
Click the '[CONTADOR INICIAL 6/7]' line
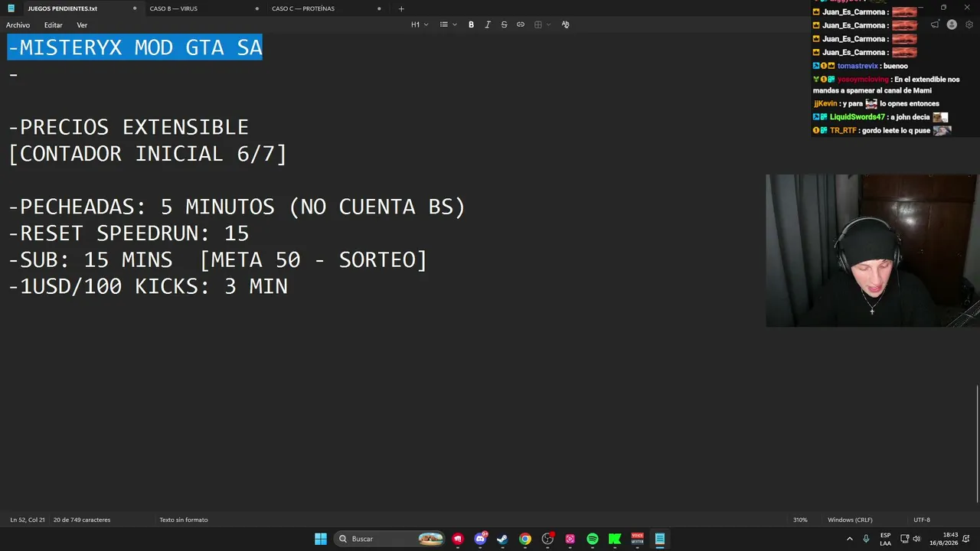coord(148,154)
